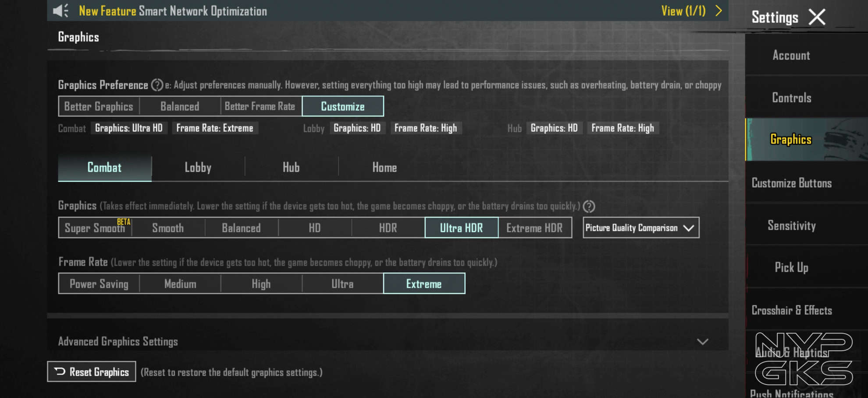The height and width of the screenshot is (398, 868).
Task: Go to Sensitivity settings
Action: point(791,225)
